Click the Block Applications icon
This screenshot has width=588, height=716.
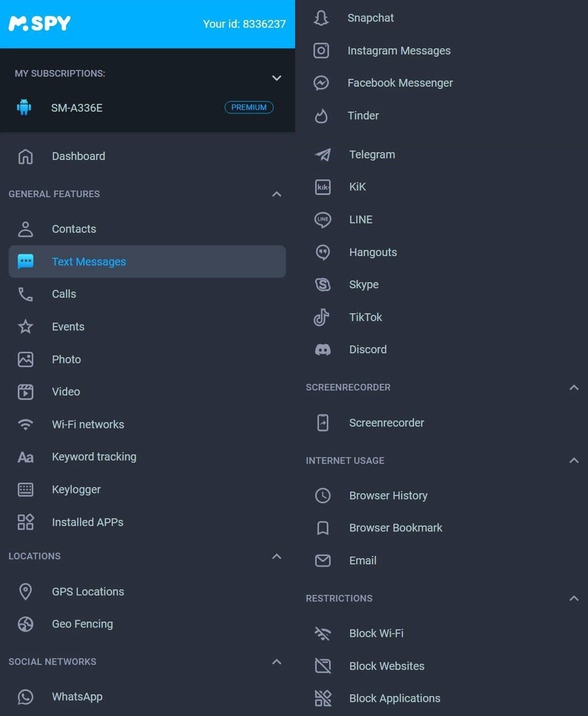(323, 698)
